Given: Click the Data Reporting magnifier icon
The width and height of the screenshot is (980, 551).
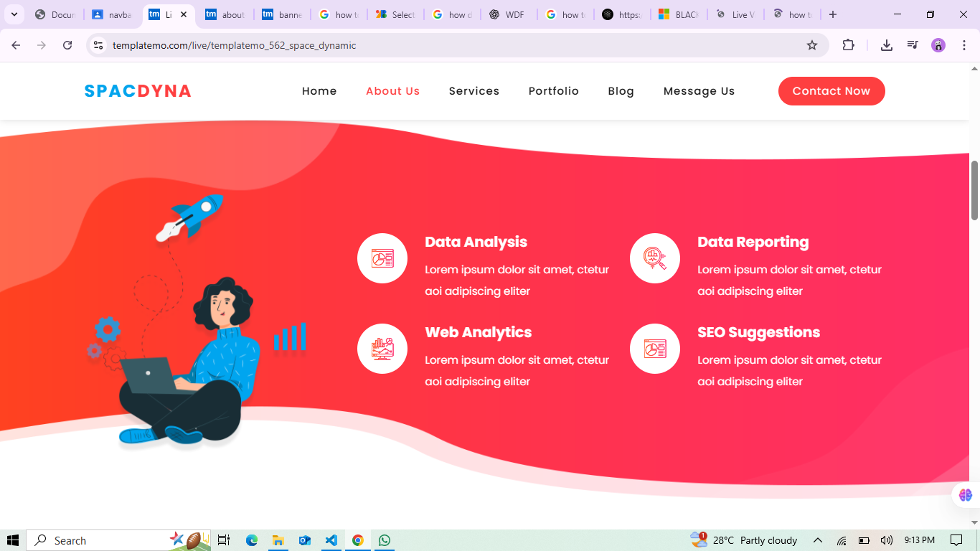Looking at the screenshot, I should tap(655, 258).
